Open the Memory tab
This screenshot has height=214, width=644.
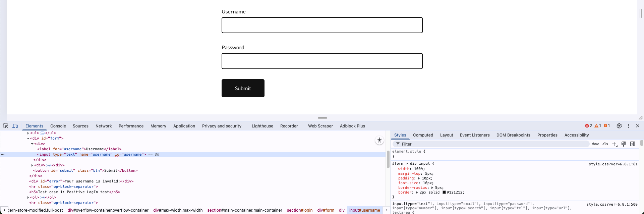click(158, 126)
